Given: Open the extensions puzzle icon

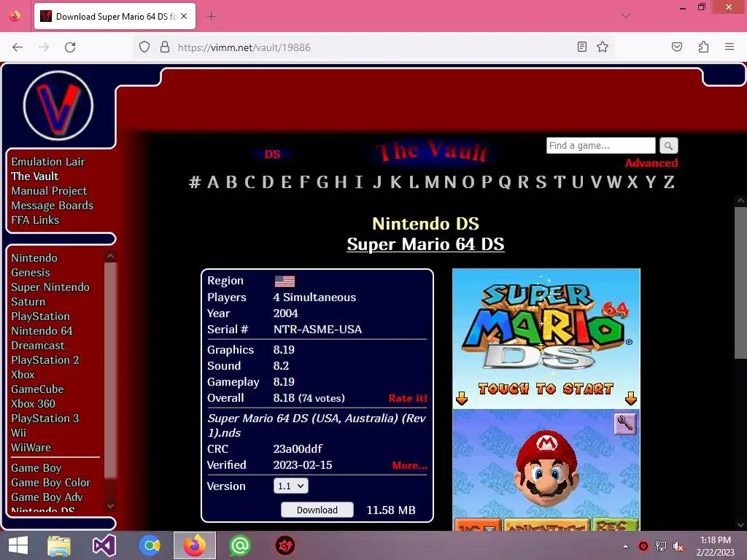Looking at the screenshot, I should (703, 47).
